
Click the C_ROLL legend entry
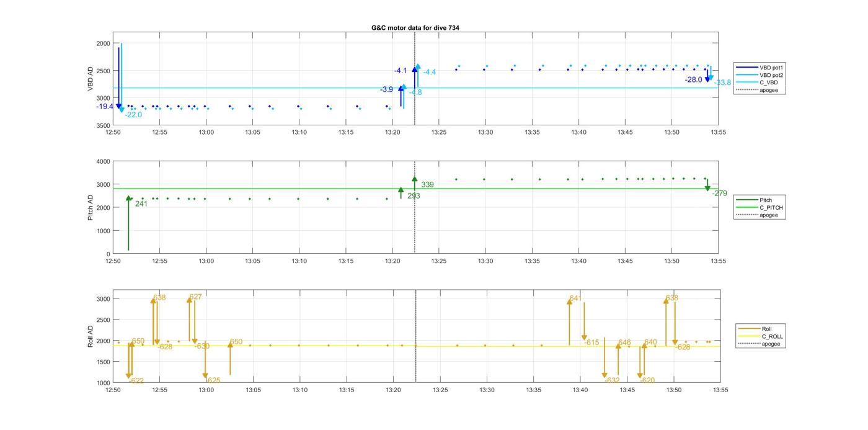[x=761, y=336]
